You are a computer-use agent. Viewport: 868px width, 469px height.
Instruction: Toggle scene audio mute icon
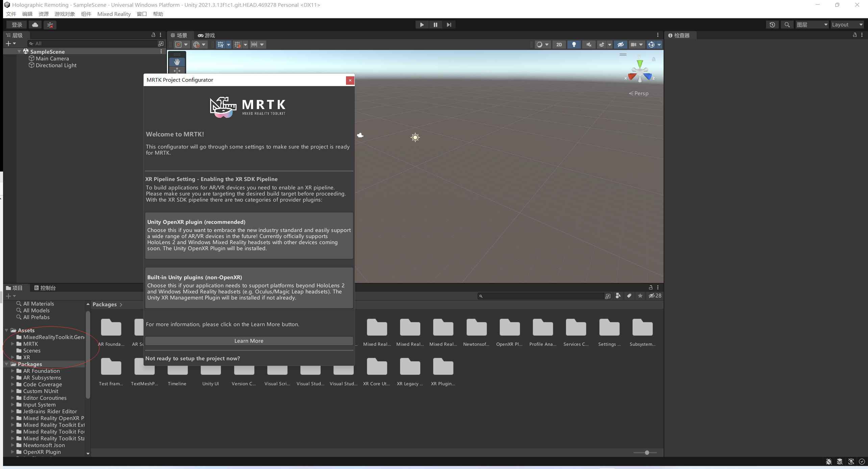coord(589,45)
